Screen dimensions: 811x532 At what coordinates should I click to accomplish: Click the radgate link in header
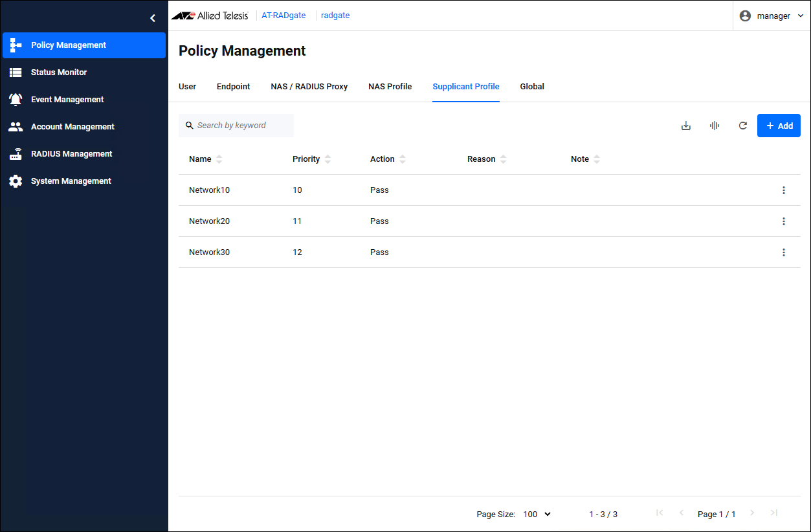(x=335, y=16)
